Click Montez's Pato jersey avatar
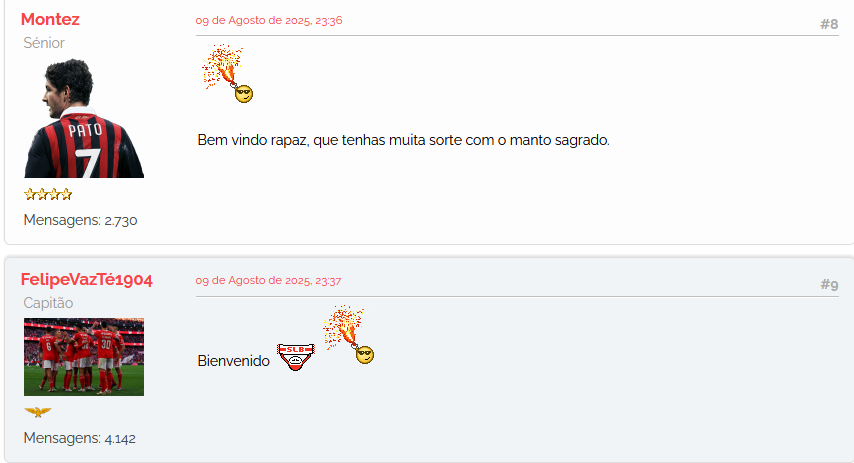The height and width of the screenshot is (463, 854). click(x=84, y=118)
